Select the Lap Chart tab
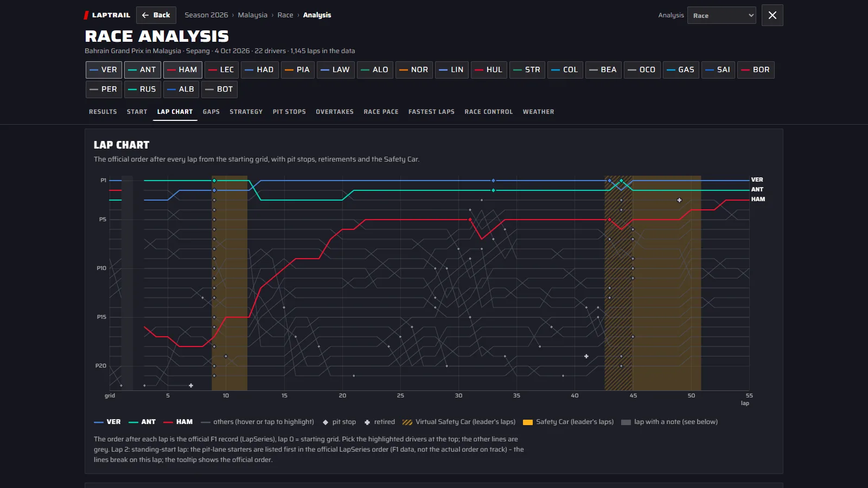This screenshot has width=868, height=488. [175, 112]
